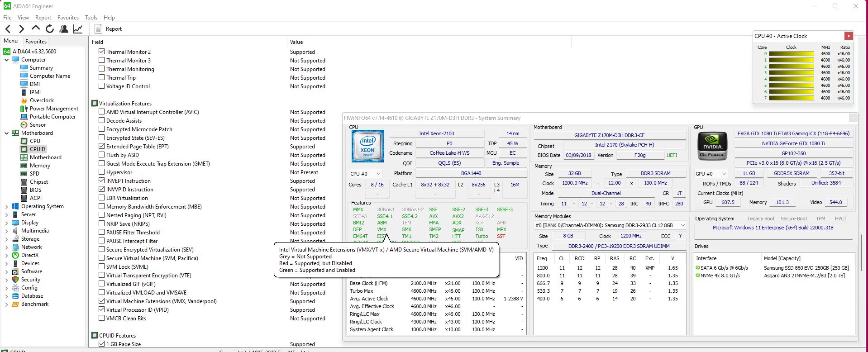This screenshot has width=868, height=352.
Task: Click the Network icon in tree
Action: coord(15,247)
